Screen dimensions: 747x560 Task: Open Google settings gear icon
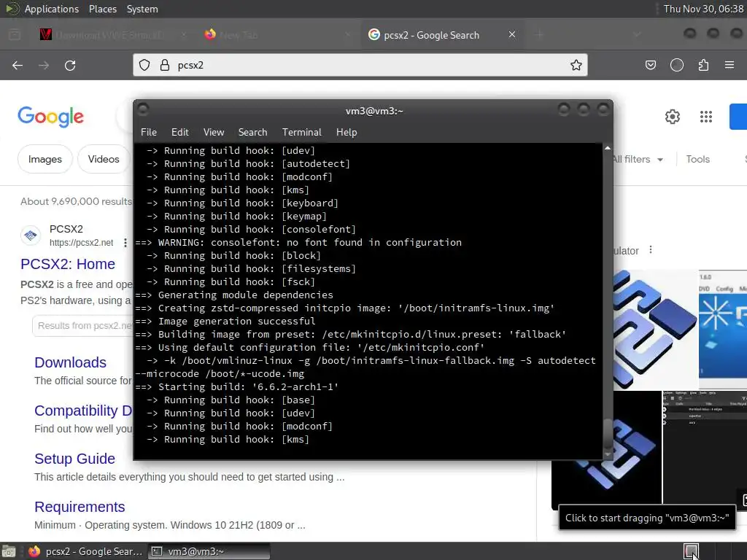coord(672,117)
